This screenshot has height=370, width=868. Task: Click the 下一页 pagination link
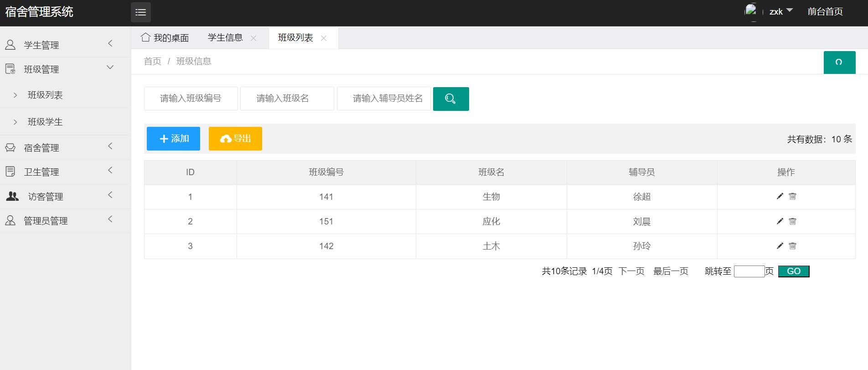(x=631, y=271)
